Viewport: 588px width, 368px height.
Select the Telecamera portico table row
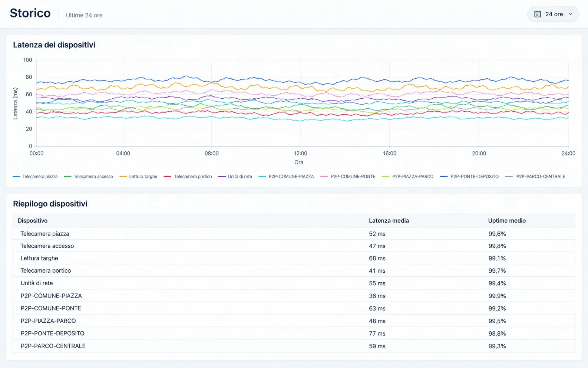pyautogui.click(x=294, y=271)
